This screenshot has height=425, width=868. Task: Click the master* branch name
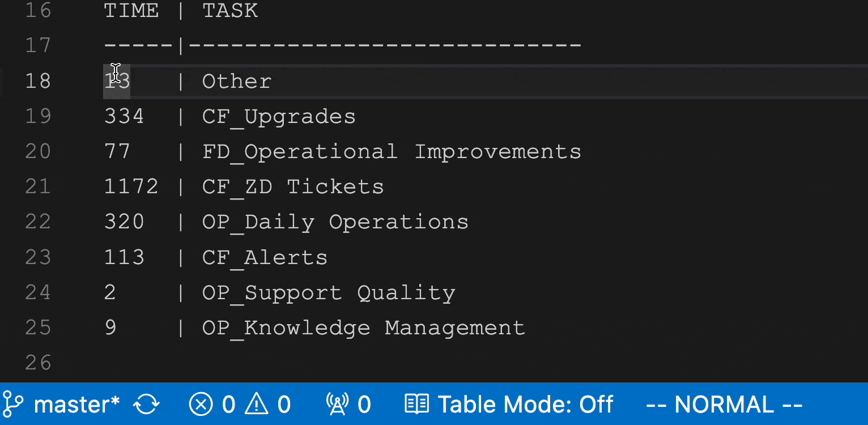click(x=76, y=405)
